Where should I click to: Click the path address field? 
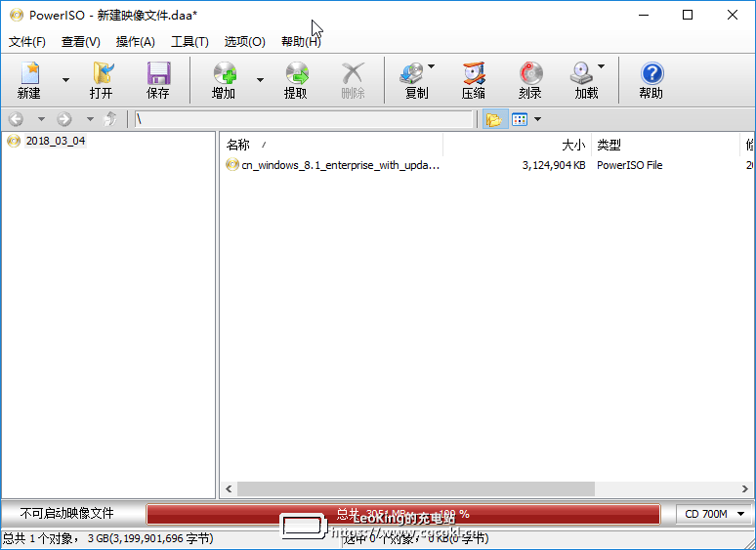pyautogui.click(x=303, y=119)
